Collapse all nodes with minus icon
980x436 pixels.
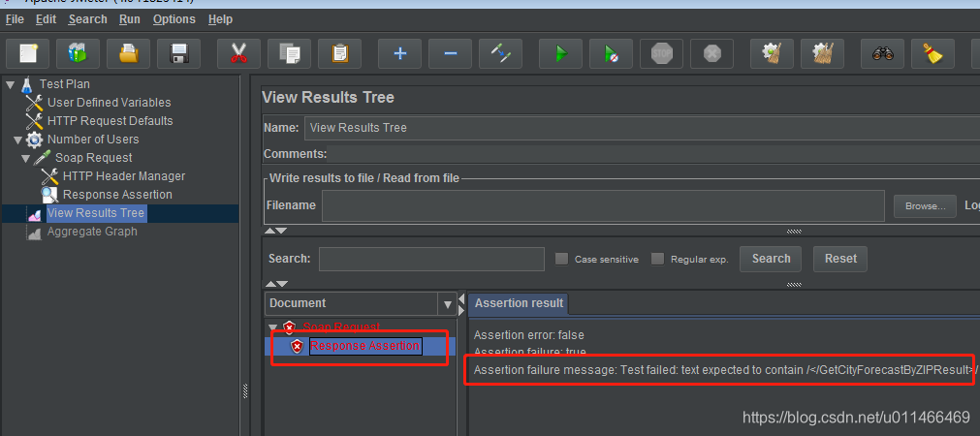450,53
